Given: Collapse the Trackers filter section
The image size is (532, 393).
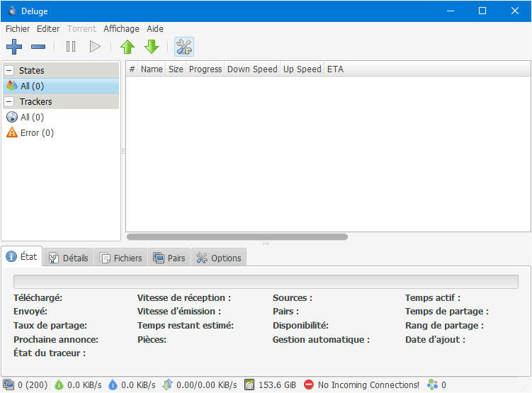Looking at the screenshot, I should pos(9,101).
